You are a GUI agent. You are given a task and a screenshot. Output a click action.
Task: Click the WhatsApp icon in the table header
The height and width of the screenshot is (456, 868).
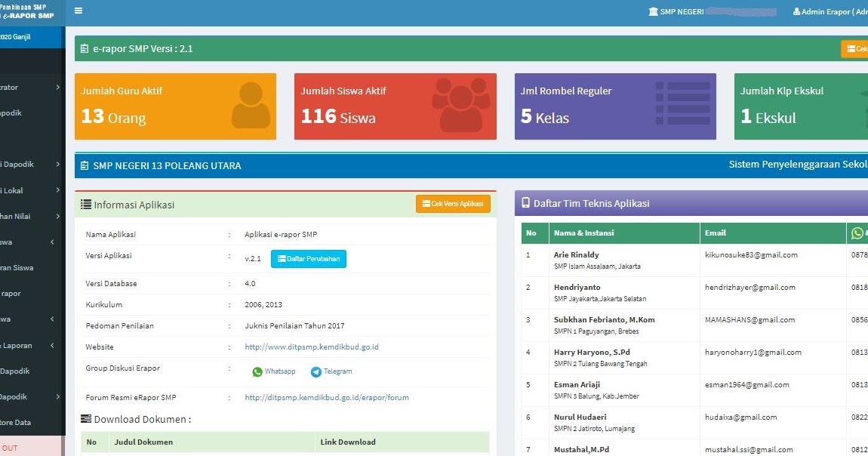coord(858,233)
